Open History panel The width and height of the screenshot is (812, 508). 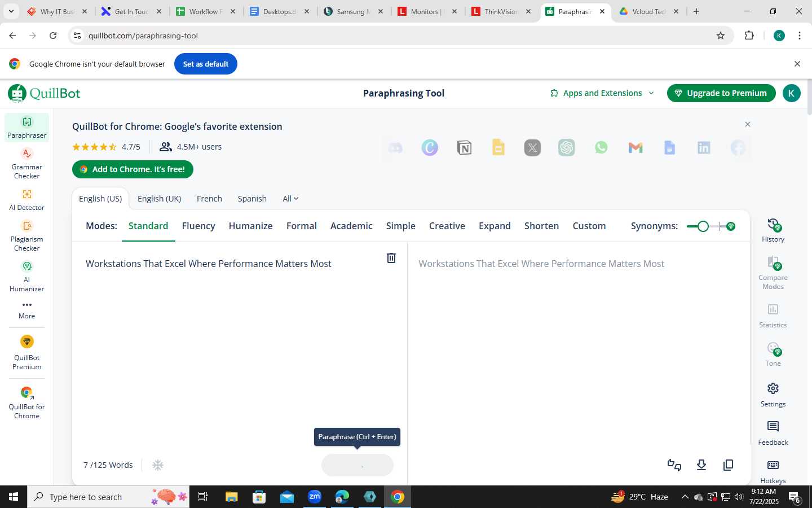(773, 230)
